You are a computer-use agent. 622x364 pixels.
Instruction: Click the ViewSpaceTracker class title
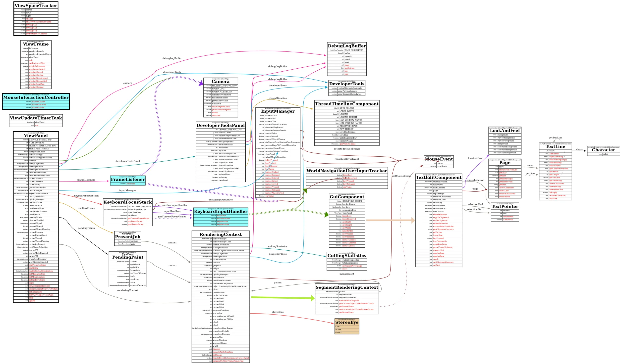pyautogui.click(x=36, y=6)
